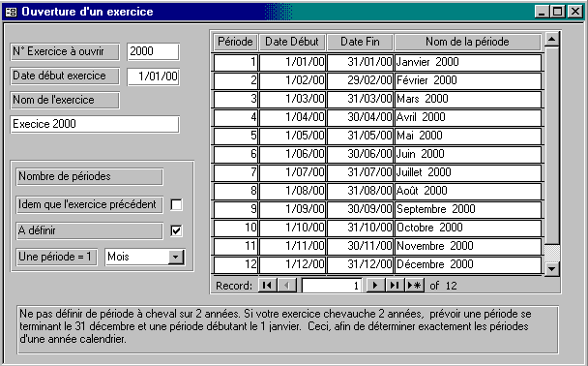Close the Ouverture d'un exercice window
Viewport: 588px width, 366px height.
point(574,12)
